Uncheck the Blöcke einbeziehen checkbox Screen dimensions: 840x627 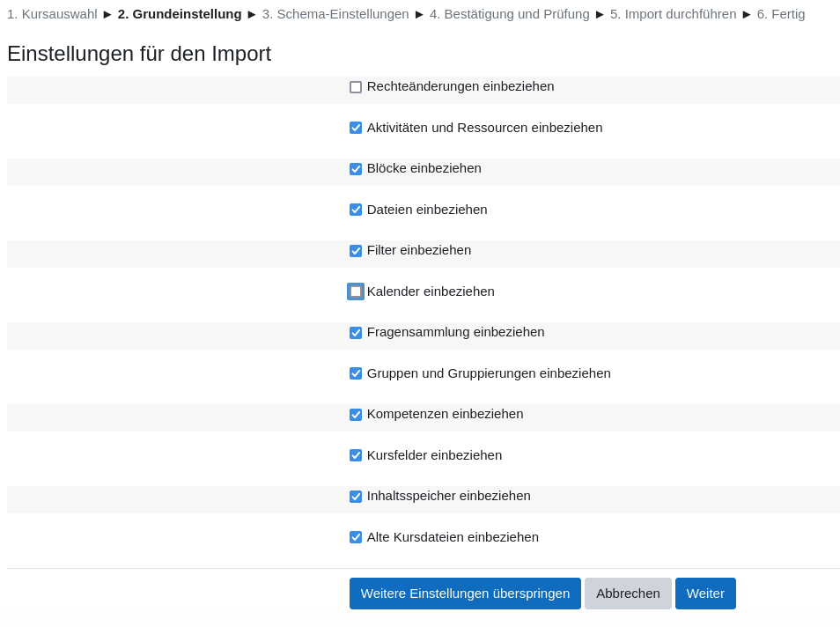click(356, 169)
